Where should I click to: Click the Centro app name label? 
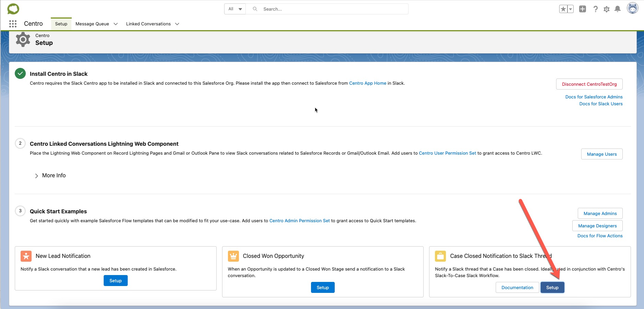tap(33, 24)
